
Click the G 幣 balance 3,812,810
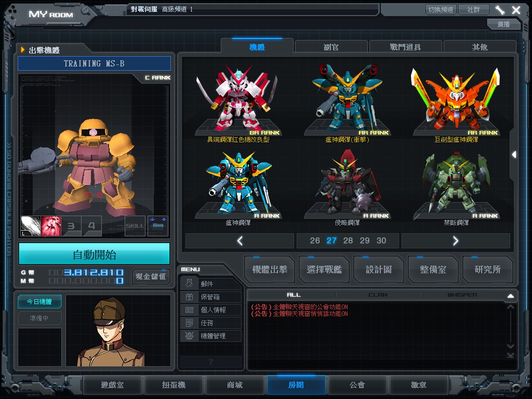(94, 272)
